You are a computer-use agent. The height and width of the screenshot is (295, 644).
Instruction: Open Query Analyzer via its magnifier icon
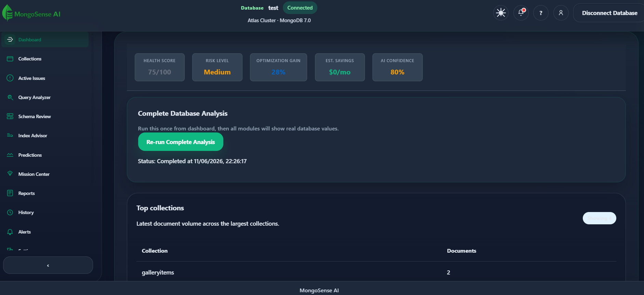[x=10, y=97]
